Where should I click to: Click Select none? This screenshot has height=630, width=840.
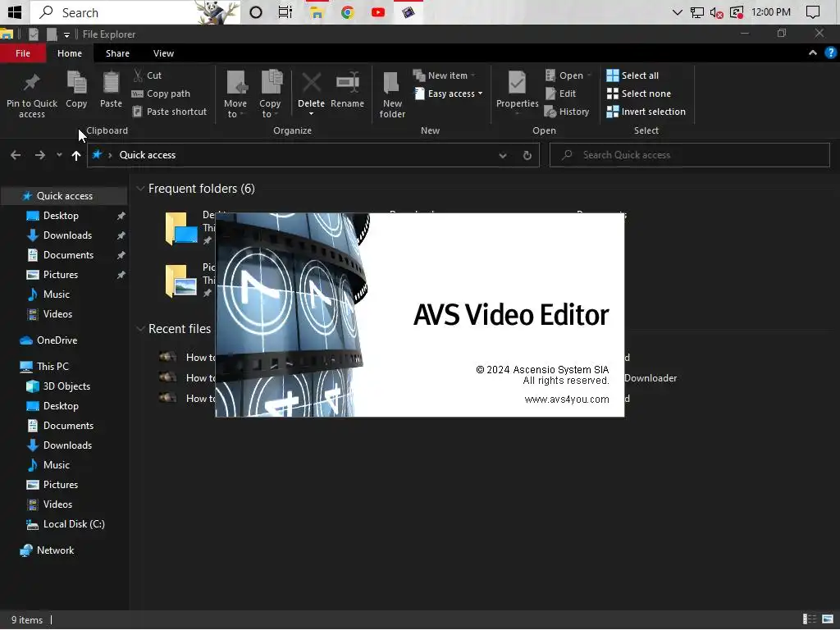click(x=638, y=94)
